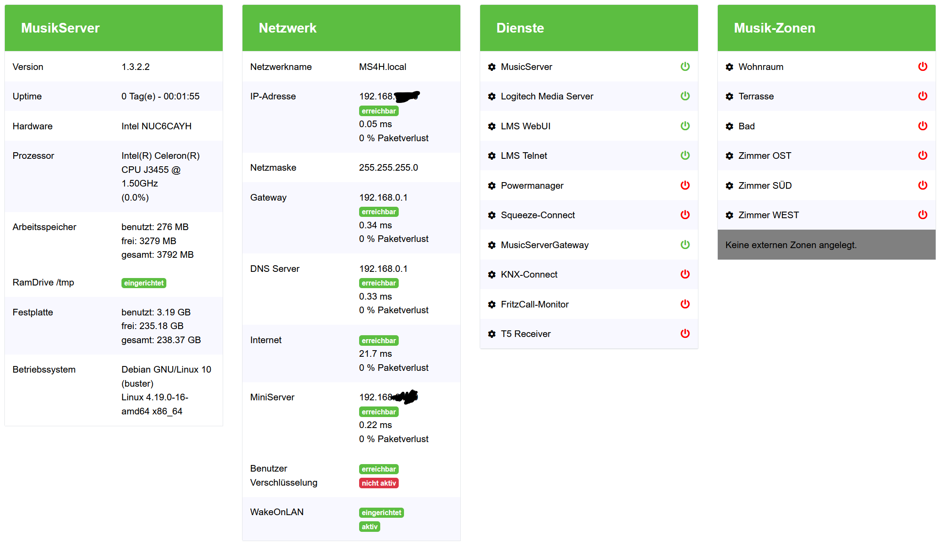Power on Zimmer WEST zone
944x560 pixels.
pyautogui.click(x=922, y=215)
